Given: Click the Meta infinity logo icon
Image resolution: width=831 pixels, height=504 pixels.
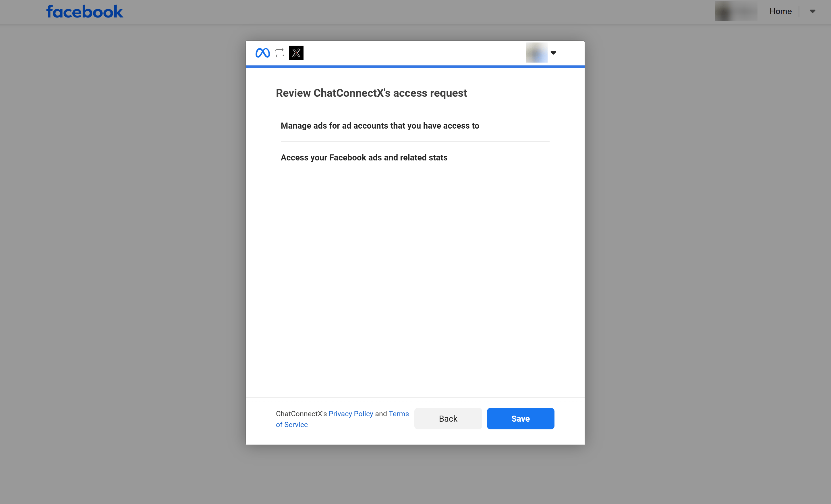Looking at the screenshot, I should click(262, 53).
